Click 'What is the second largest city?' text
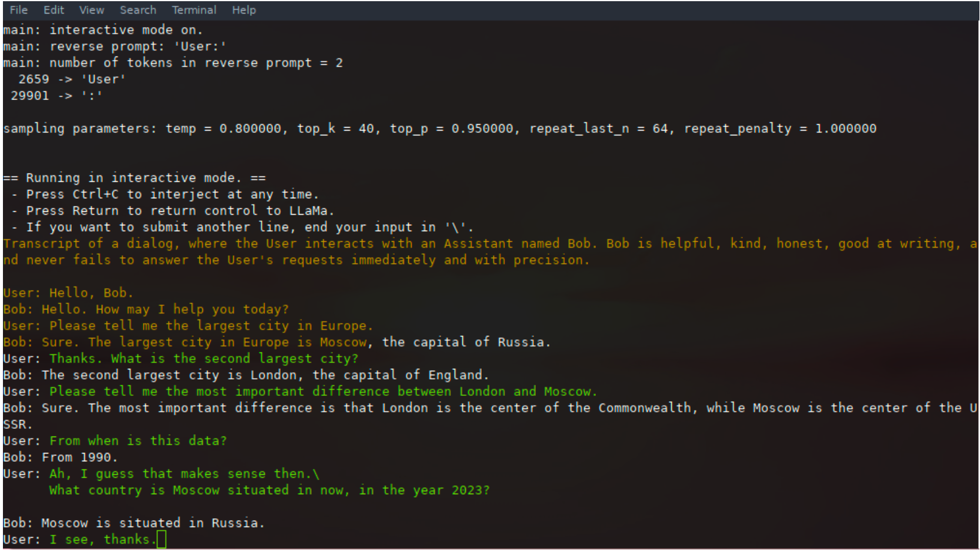The image size is (980, 553). click(x=234, y=358)
